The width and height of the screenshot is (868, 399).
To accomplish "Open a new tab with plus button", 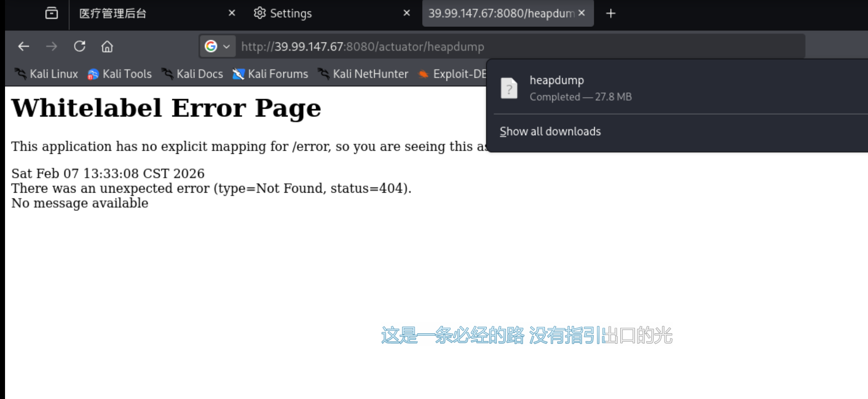I will tap(611, 14).
